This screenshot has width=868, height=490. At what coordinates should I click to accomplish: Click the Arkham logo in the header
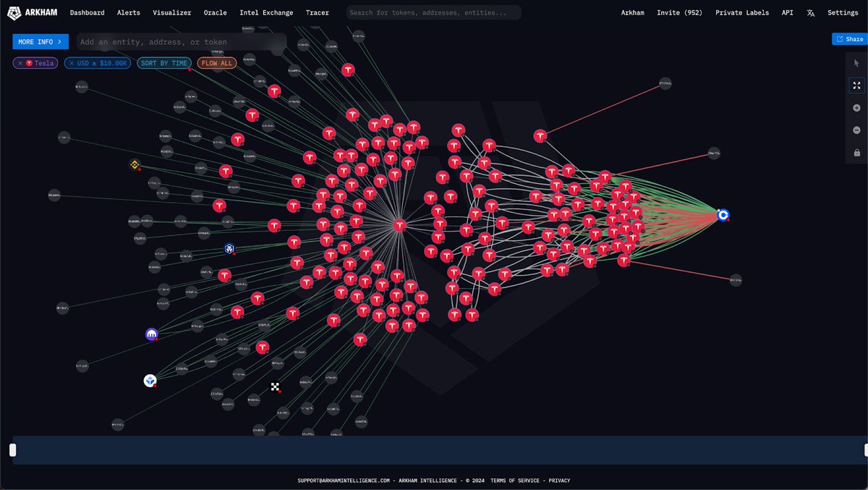pyautogui.click(x=32, y=12)
